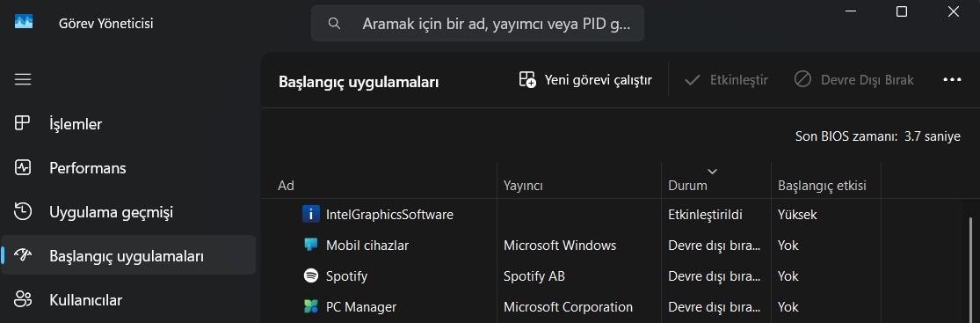Select the Spotify icon in the list

coord(310,275)
